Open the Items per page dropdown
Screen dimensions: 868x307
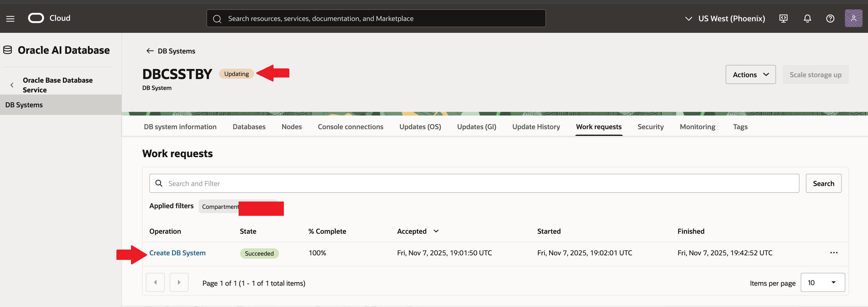822,282
